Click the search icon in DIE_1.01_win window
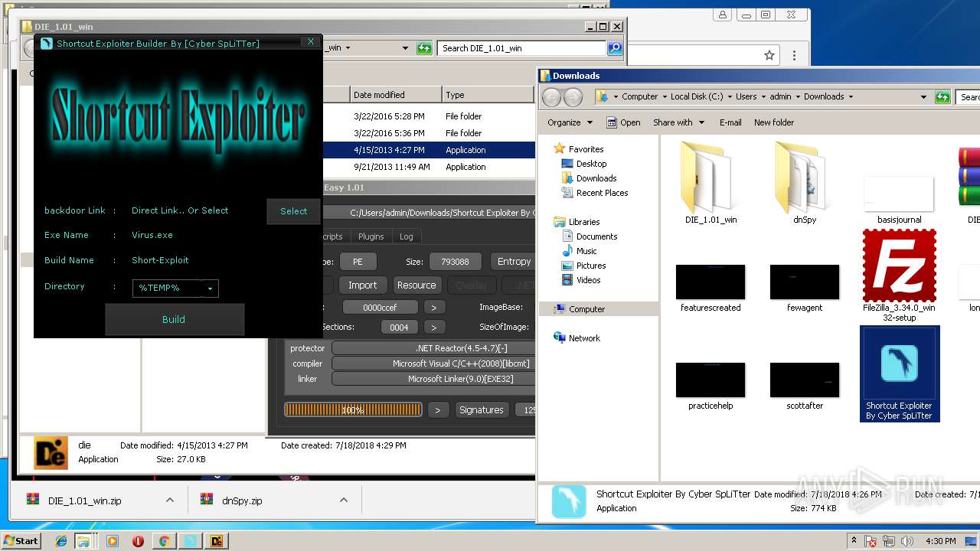980x551 pixels. pyautogui.click(x=615, y=47)
